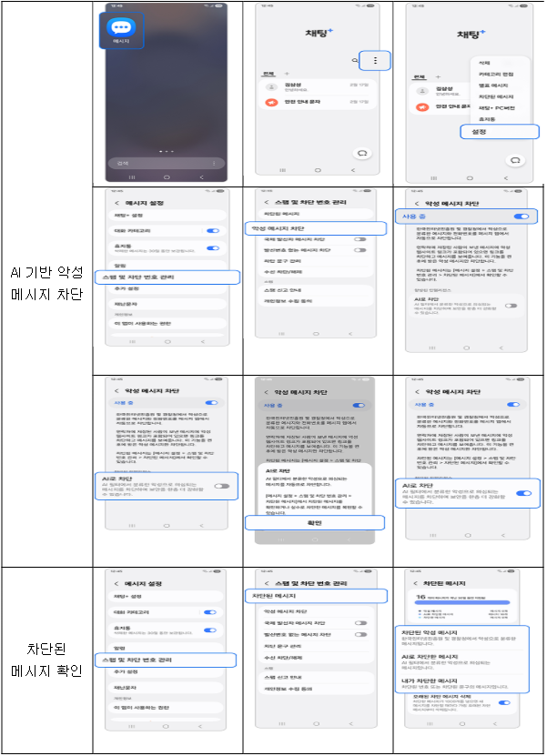Image resolution: width=547 pixels, height=756 pixels.
Task: Open the 메시지 app icon on the home screen
Action: pyautogui.click(x=121, y=30)
